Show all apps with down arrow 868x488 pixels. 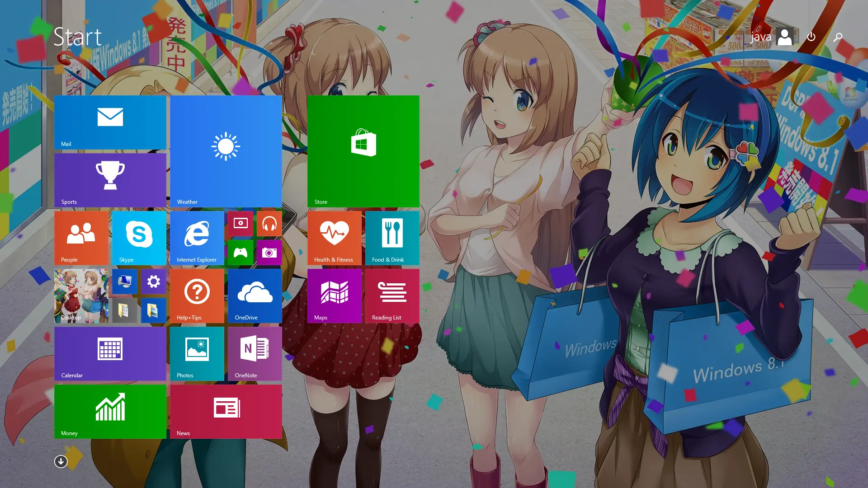click(x=61, y=461)
